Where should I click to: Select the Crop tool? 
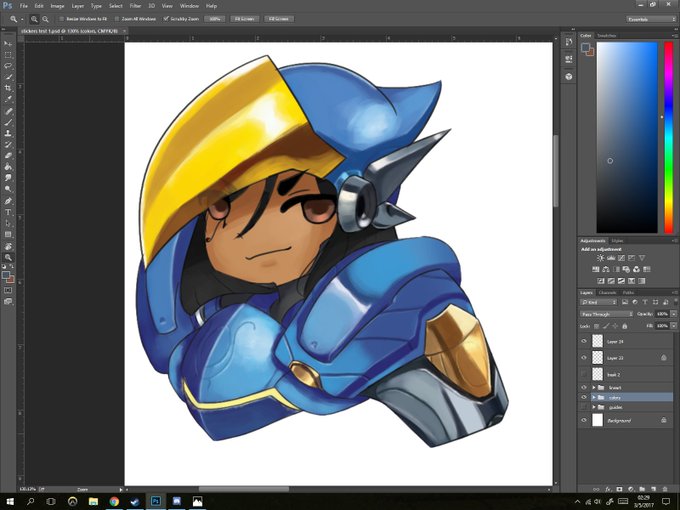click(8, 88)
